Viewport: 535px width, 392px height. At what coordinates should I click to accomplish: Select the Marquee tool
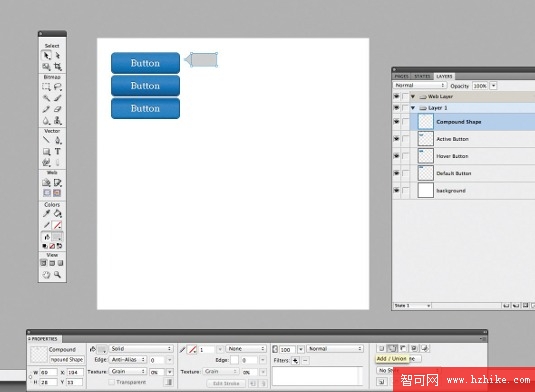tap(46, 87)
